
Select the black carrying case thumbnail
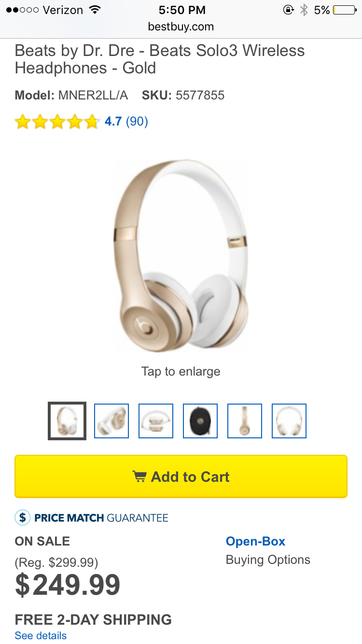tap(200, 421)
